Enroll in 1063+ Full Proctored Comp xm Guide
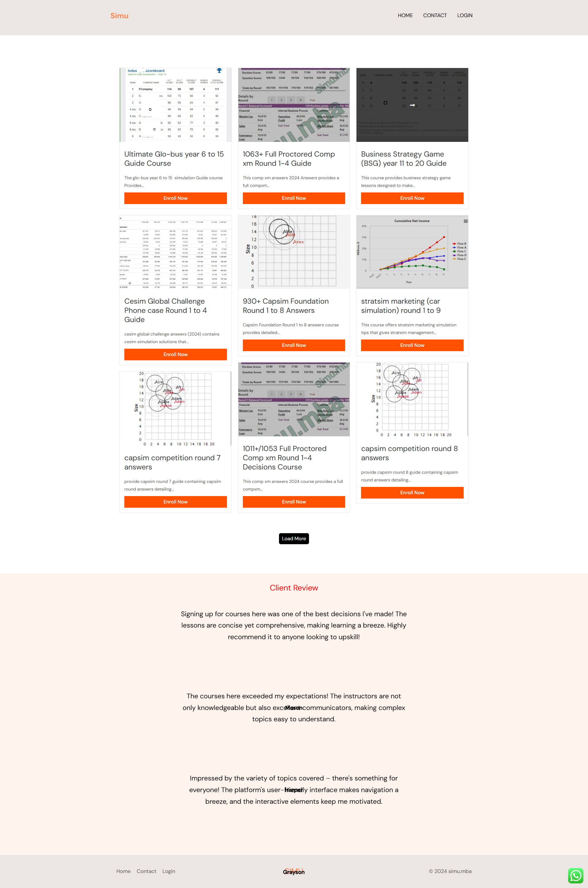Screen dimensions: 588x888 coord(293,198)
